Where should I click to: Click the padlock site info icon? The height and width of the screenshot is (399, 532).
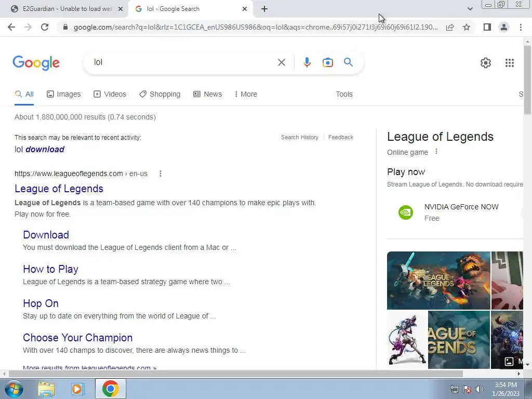[65, 27]
